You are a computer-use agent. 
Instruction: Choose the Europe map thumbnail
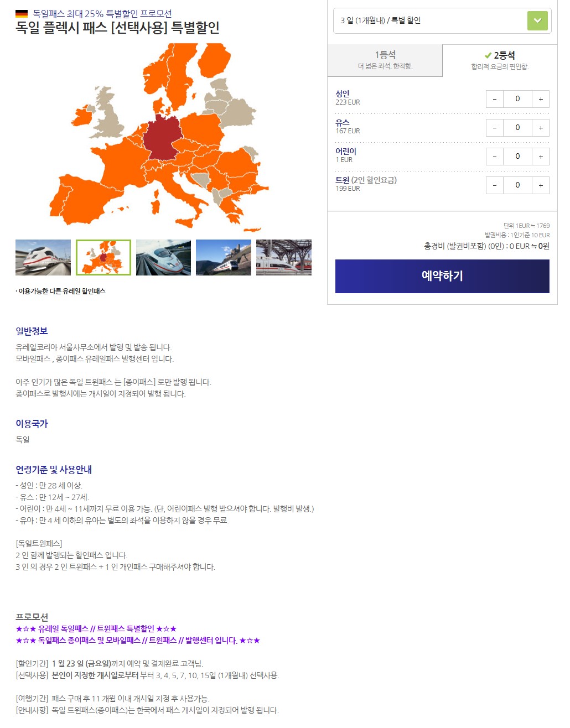click(103, 257)
